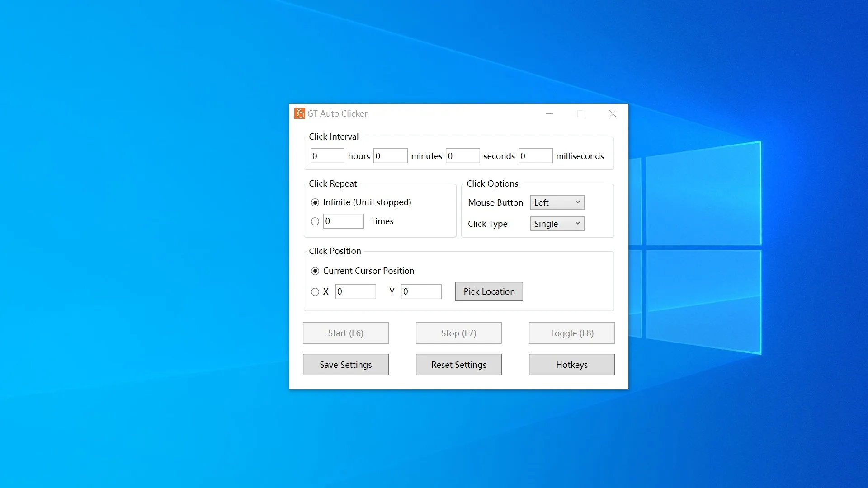Click the GT Auto Clicker app icon

click(x=299, y=113)
